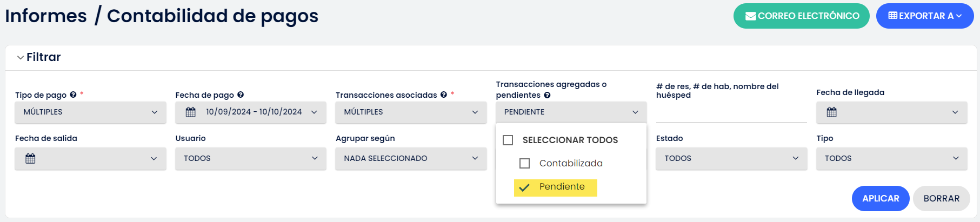980x222 pixels.
Task: Click the Borrar button
Action: click(942, 198)
